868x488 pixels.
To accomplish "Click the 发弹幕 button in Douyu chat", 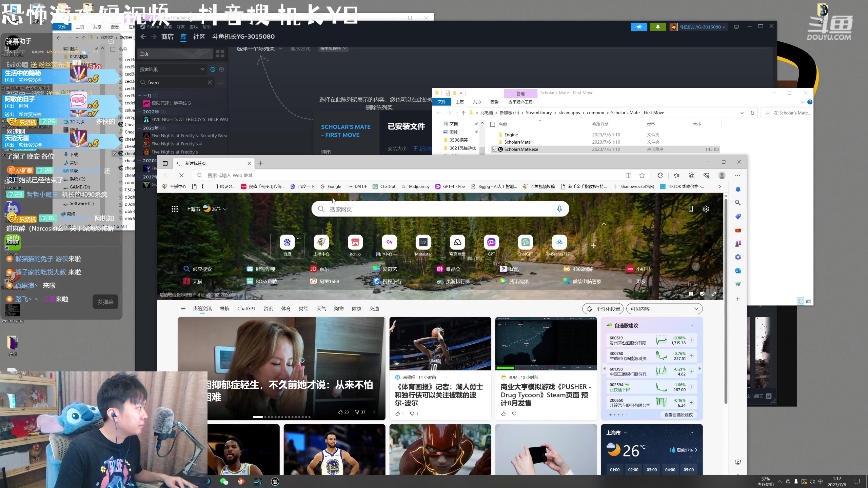I will click(x=105, y=302).
